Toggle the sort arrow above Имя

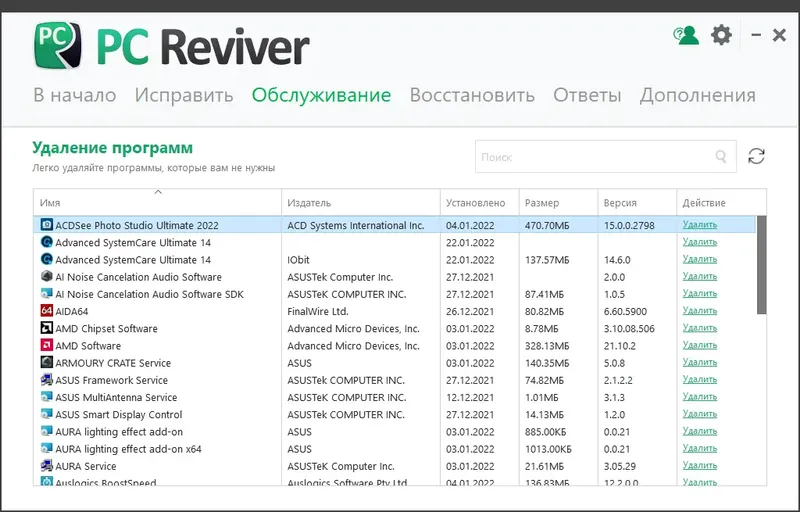158,192
